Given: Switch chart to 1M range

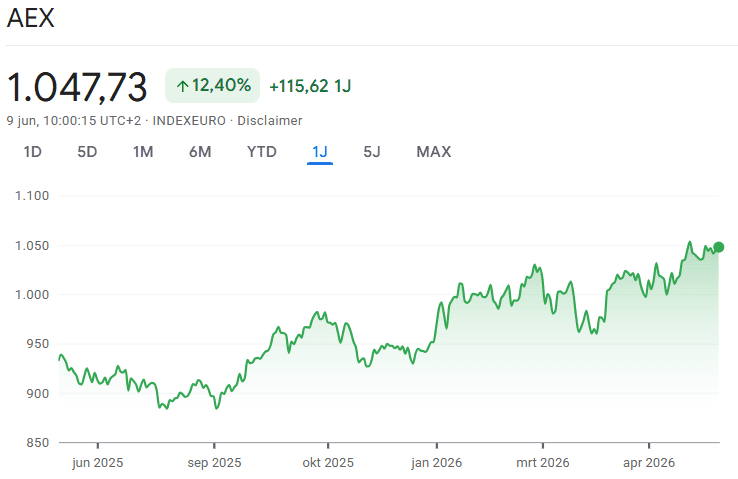Looking at the screenshot, I should [143, 152].
